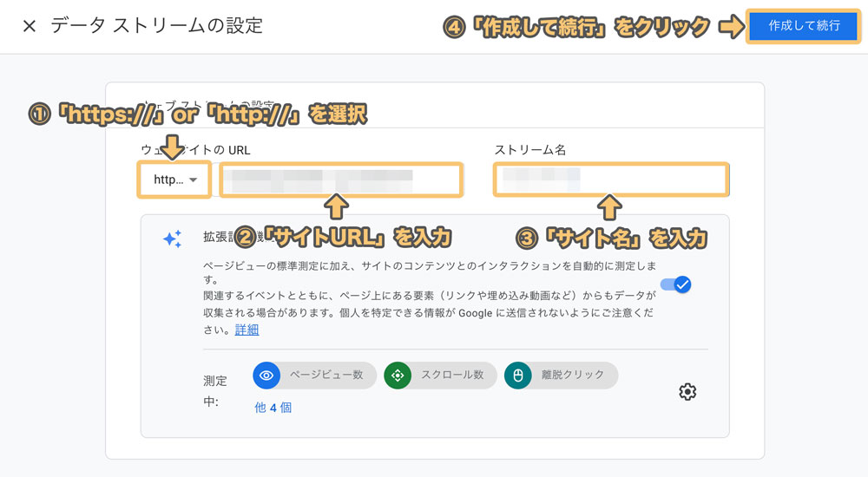Click the up arrow below stream name field

tap(610, 208)
